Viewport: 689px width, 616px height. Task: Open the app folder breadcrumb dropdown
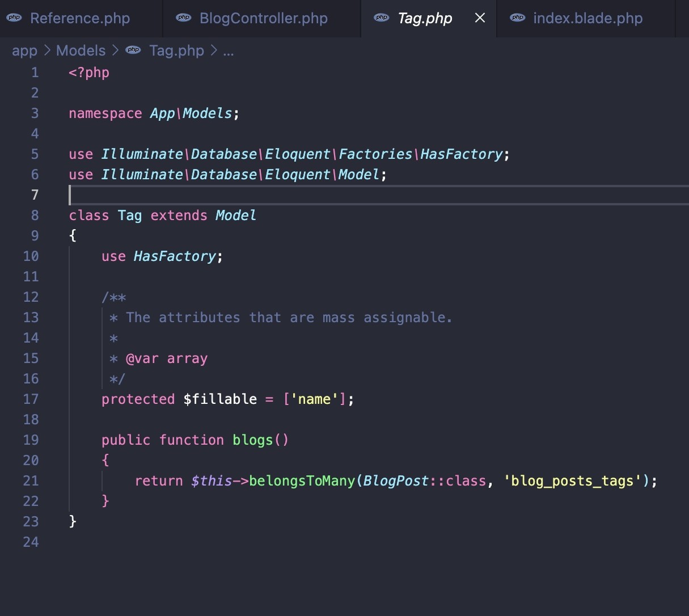[24, 50]
